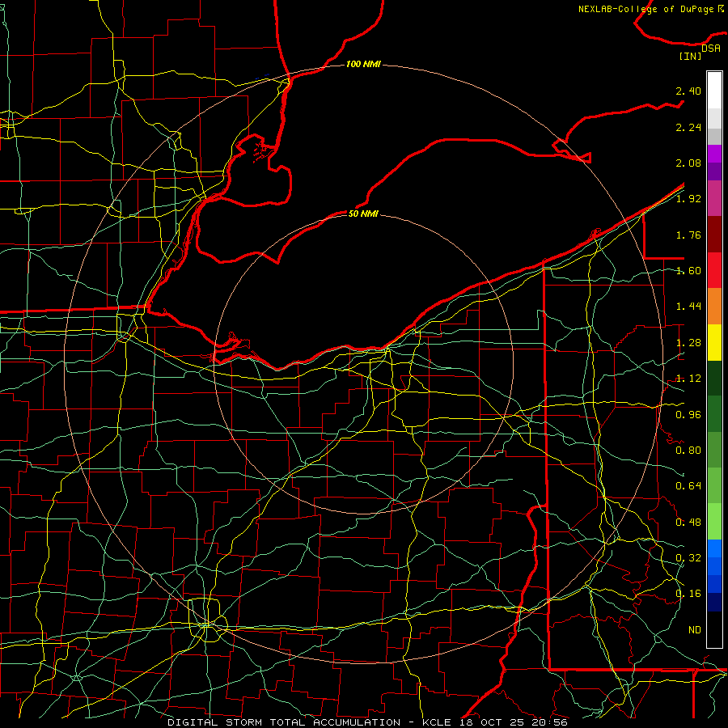
Task: Click the KCLE station identifier
Action: [x=437, y=722]
